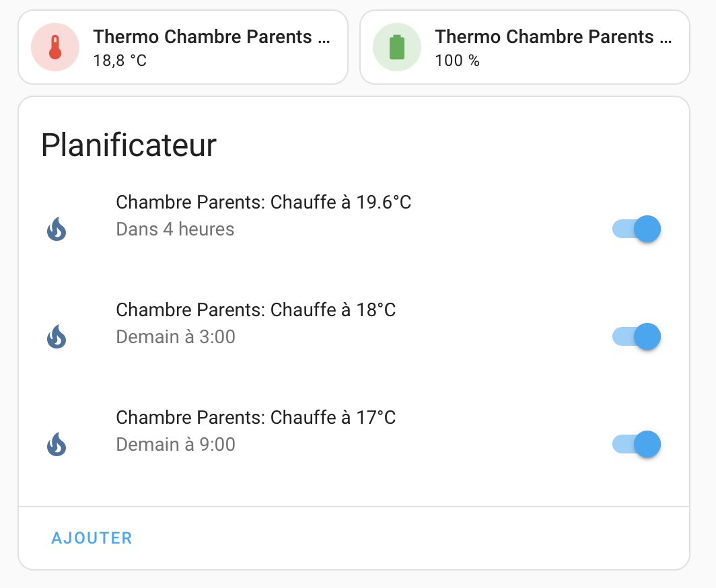Disable the Chauffe à 19.6°C schedule toggle

(x=636, y=229)
